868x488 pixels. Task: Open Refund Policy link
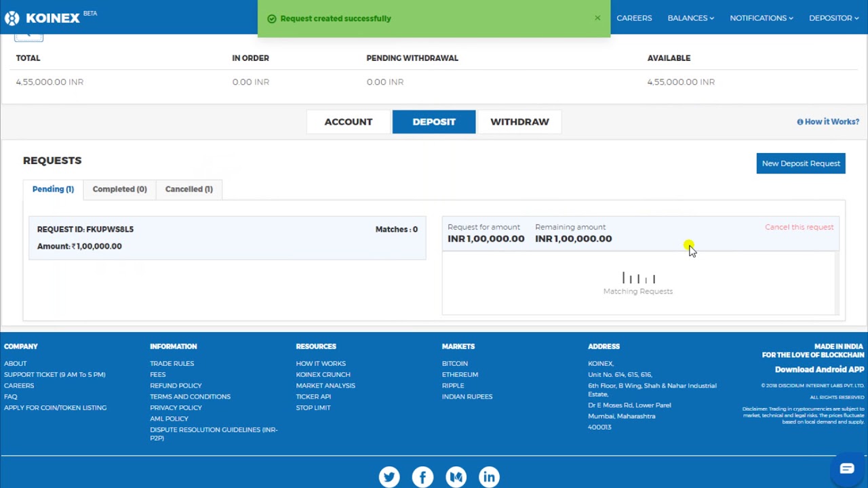pos(176,386)
